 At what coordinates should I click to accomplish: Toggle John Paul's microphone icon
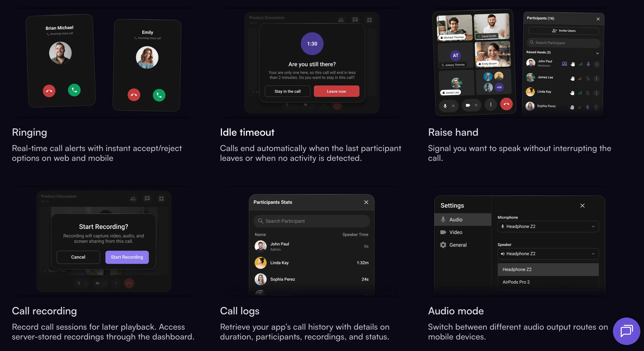588,64
